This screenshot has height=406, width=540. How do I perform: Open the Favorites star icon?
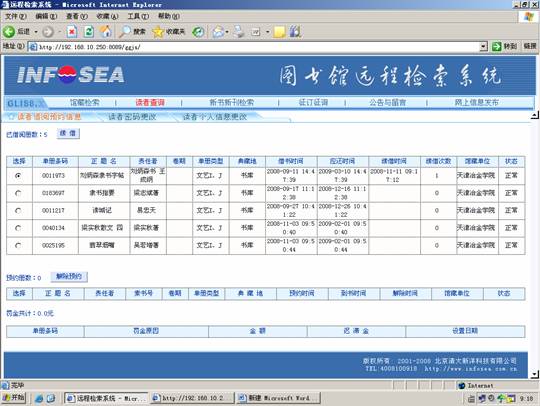click(158, 32)
